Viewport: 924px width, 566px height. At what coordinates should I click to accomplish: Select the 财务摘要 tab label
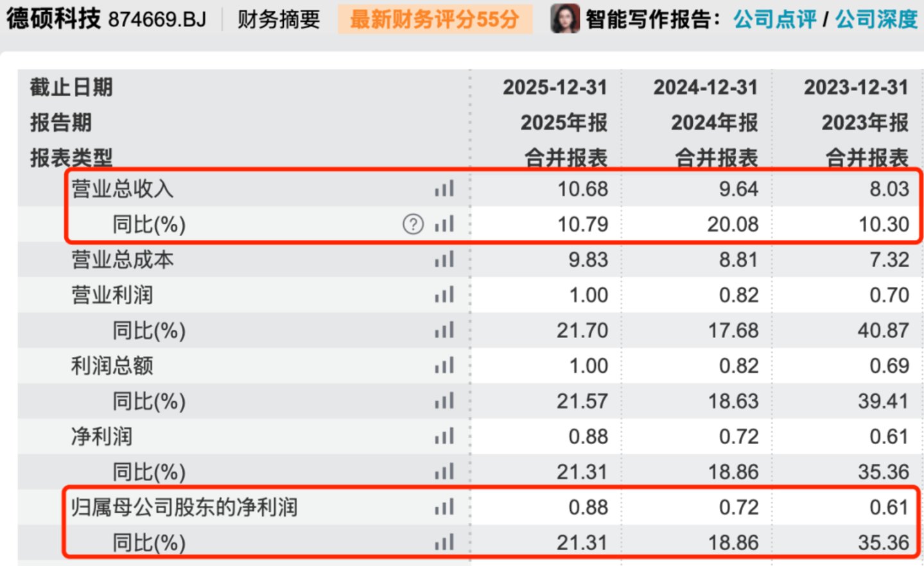click(279, 19)
